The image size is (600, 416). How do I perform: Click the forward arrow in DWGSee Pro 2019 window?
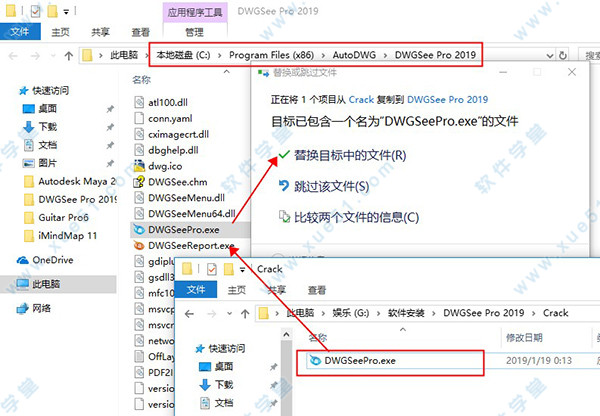35,56
